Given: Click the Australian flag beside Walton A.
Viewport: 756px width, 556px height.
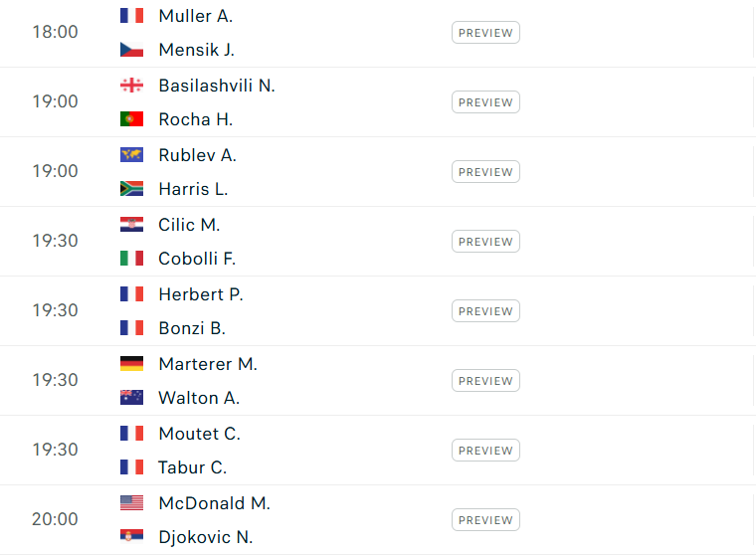Looking at the screenshot, I should point(131,397).
